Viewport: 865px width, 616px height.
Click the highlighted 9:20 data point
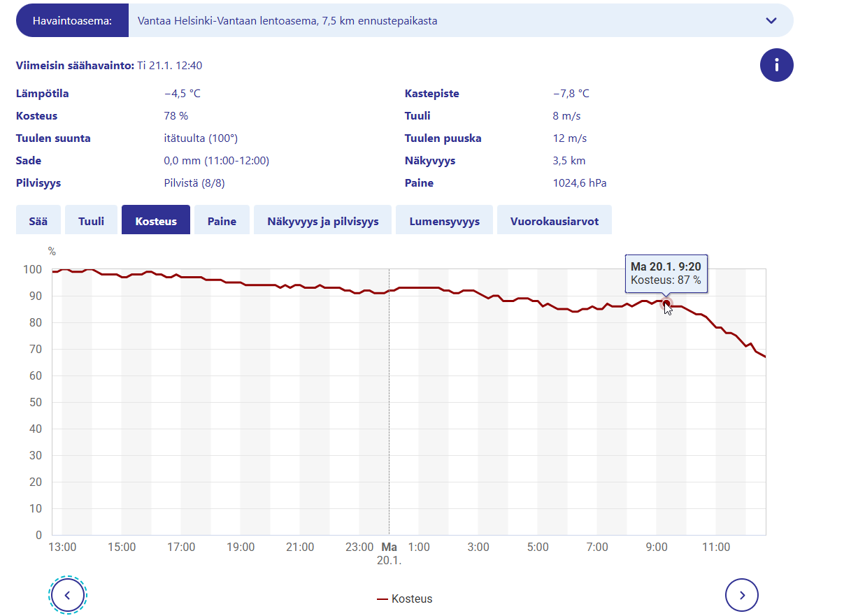[x=666, y=303]
